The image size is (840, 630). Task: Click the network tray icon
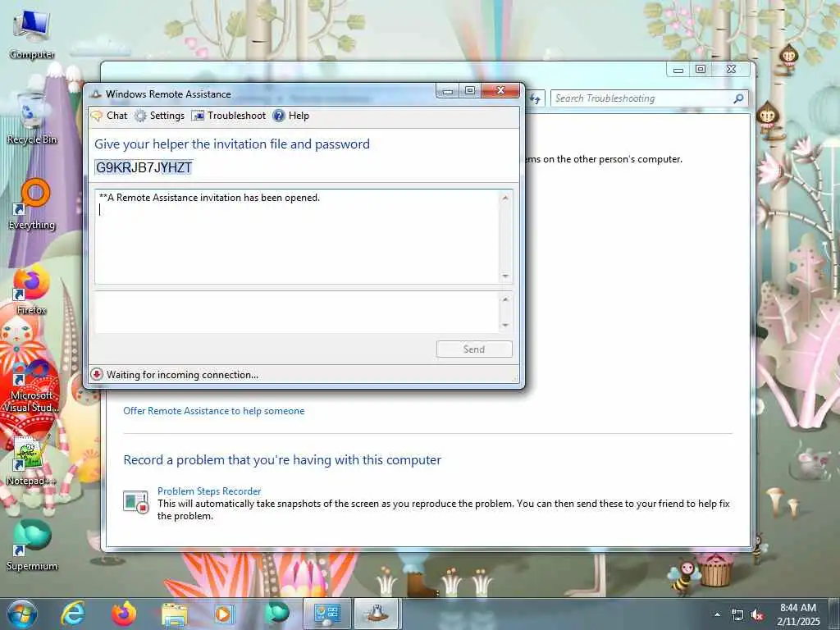[x=737, y=615]
